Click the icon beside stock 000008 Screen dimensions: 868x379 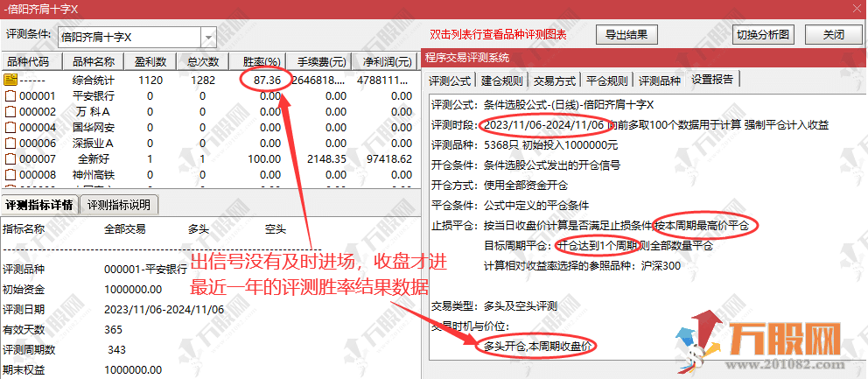point(11,174)
